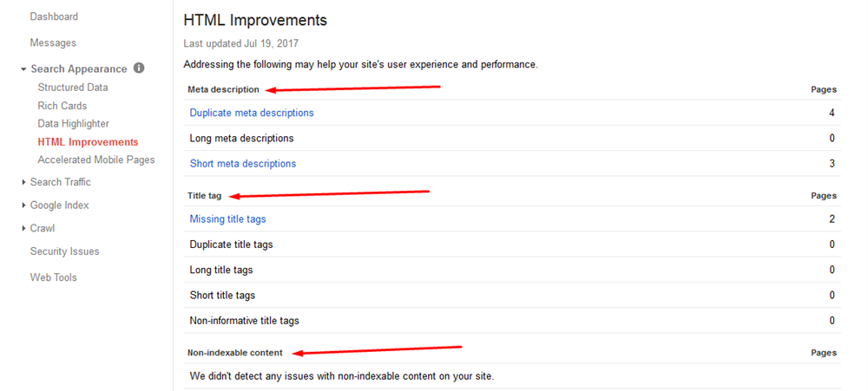Select HTML Improvements menu item

coord(88,142)
